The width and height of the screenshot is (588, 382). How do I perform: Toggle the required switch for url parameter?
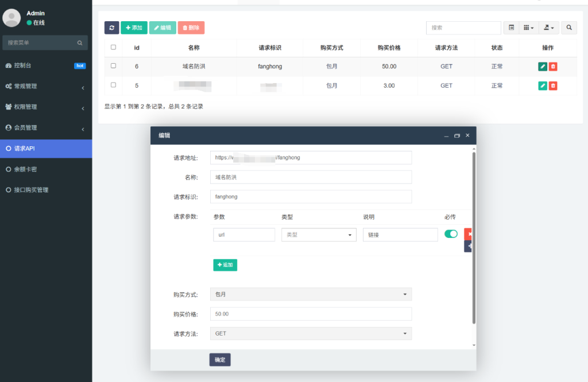tap(451, 234)
